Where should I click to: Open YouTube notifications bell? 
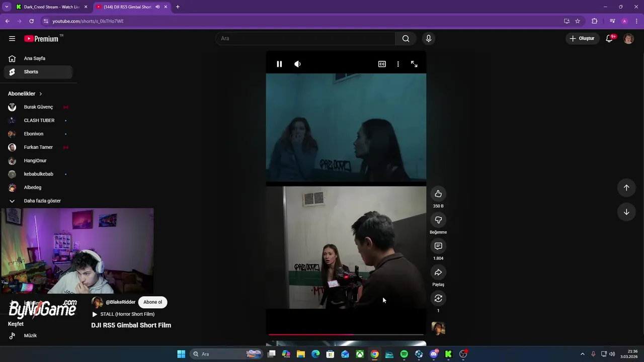610,39
